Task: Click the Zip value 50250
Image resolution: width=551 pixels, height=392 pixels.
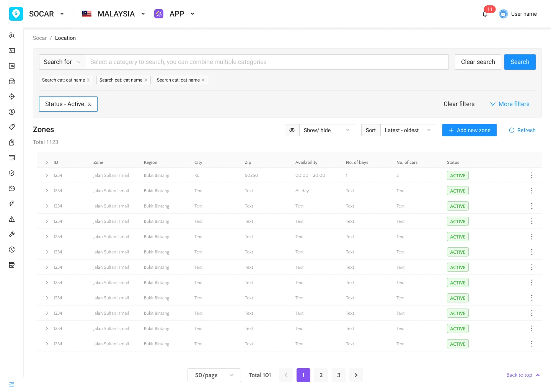Action: click(251, 175)
